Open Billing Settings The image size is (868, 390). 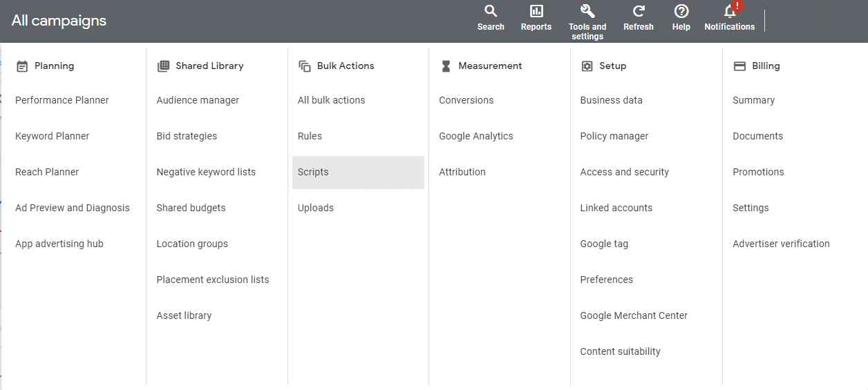pos(751,208)
